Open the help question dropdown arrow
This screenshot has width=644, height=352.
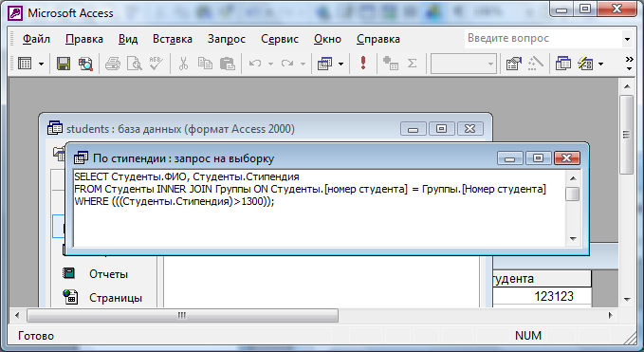pyautogui.click(x=627, y=40)
